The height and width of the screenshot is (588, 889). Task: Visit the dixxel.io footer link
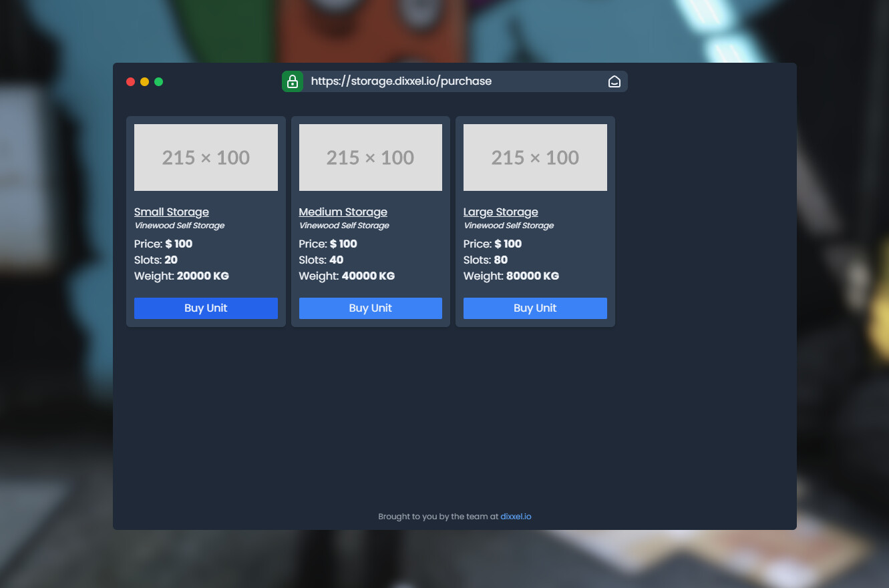[515, 516]
